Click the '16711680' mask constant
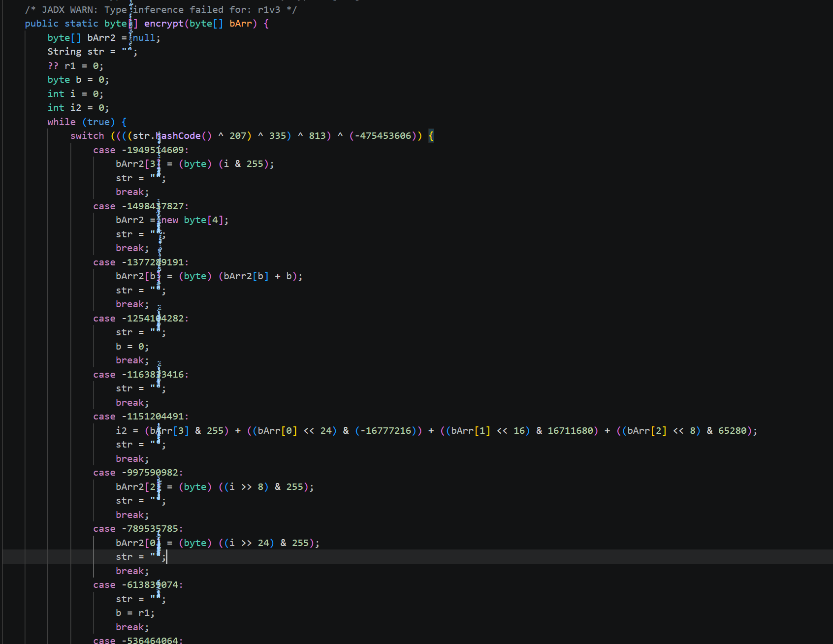This screenshot has height=644, width=833. pos(571,431)
